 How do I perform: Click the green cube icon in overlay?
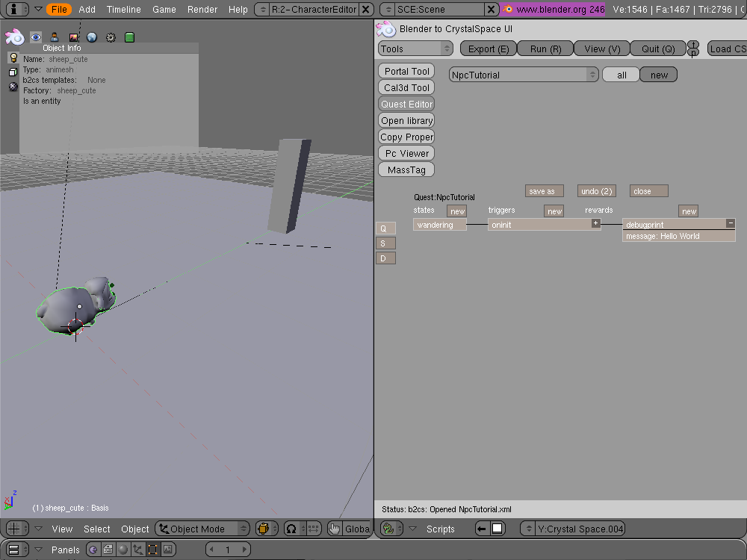(129, 37)
